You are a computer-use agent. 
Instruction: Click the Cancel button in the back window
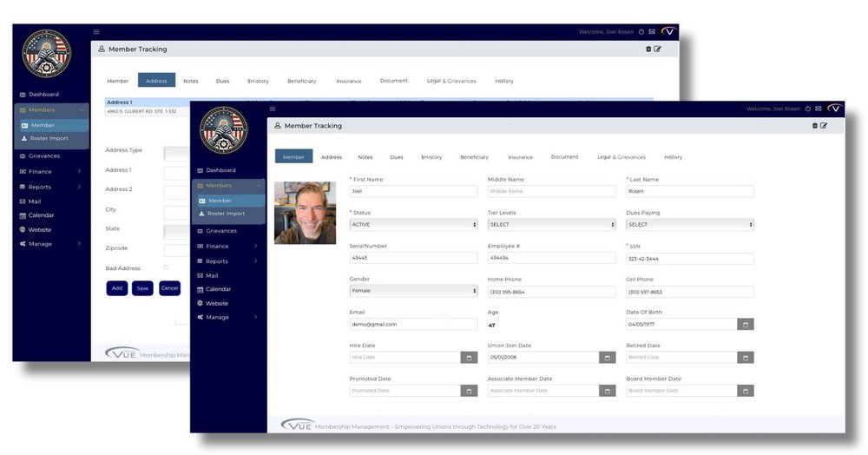point(169,288)
